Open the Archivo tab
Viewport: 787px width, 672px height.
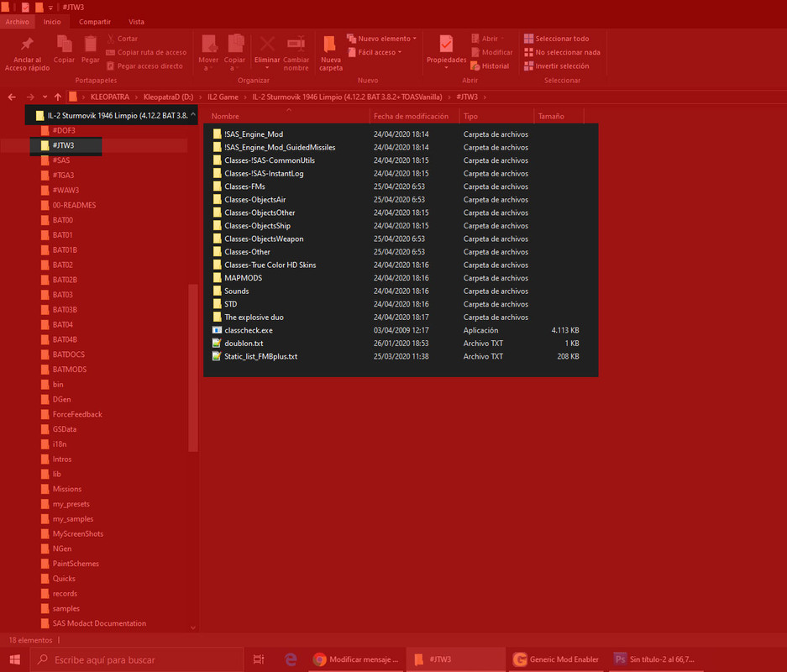point(17,22)
